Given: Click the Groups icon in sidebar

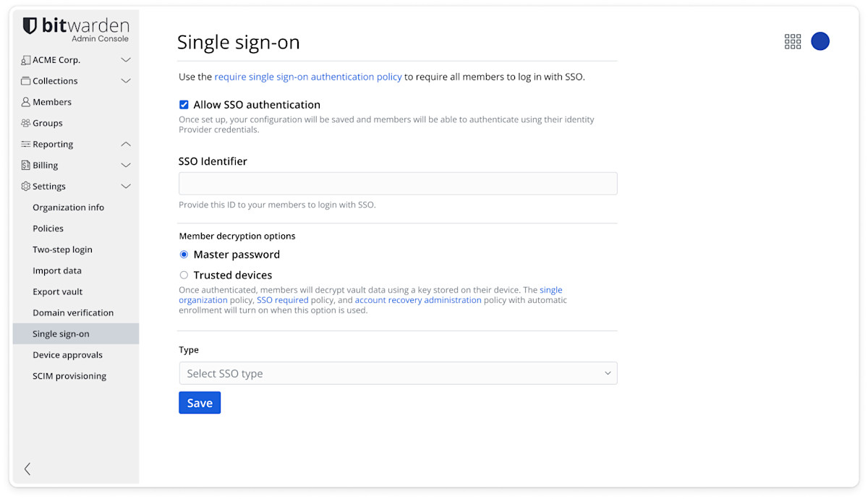Looking at the screenshot, I should [x=26, y=123].
